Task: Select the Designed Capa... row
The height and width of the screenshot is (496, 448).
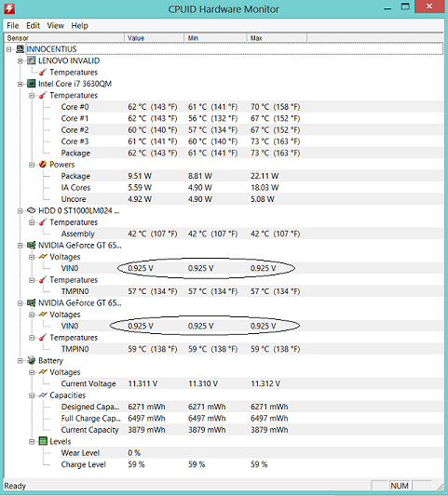Action: click(x=251, y=407)
